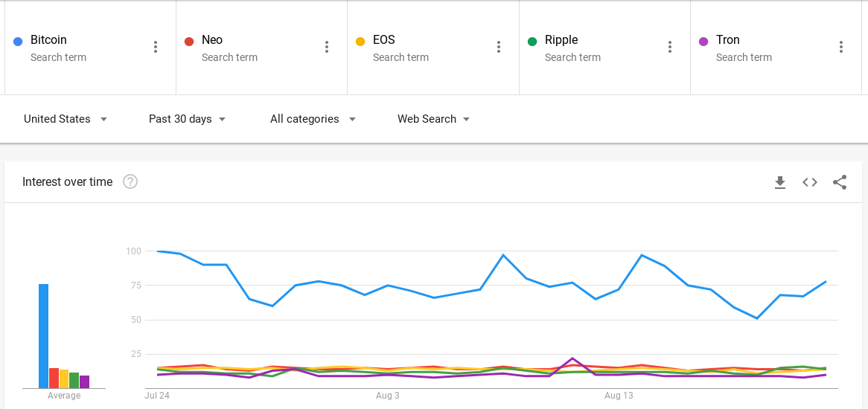Viewport: 868px width, 409px height.
Task: Open the Neo term three-dot menu
Action: [x=327, y=47]
